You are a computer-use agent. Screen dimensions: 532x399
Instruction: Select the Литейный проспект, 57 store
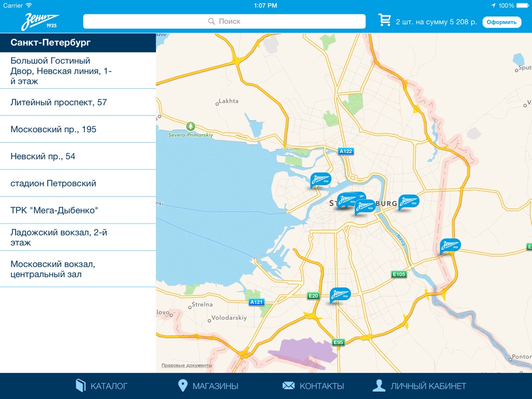(x=78, y=102)
